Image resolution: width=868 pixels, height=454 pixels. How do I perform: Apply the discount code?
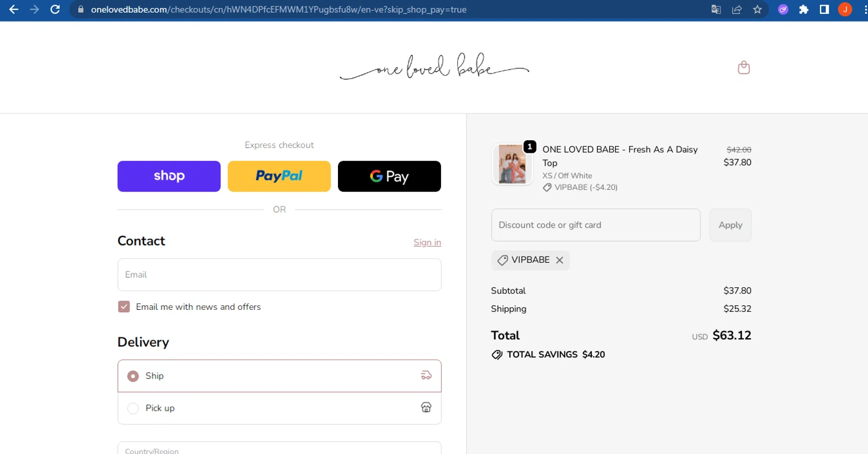pyautogui.click(x=730, y=225)
